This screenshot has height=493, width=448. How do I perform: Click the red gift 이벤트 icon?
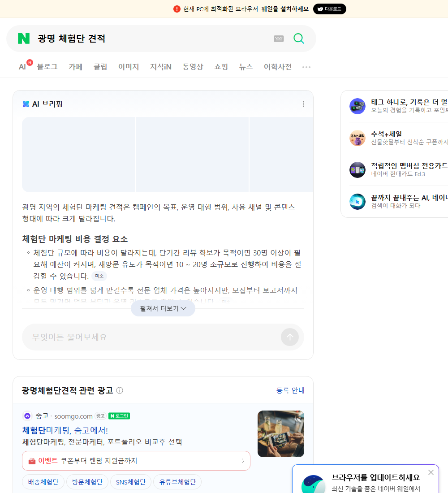click(32, 461)
